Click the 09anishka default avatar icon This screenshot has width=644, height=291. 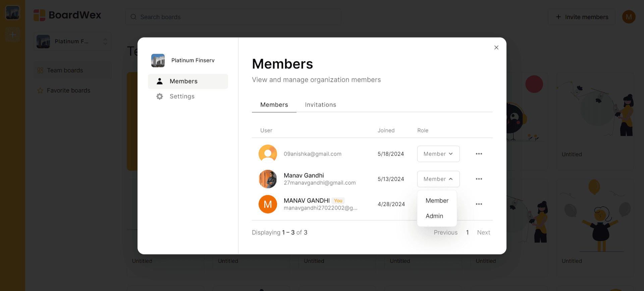coord(268,154)
